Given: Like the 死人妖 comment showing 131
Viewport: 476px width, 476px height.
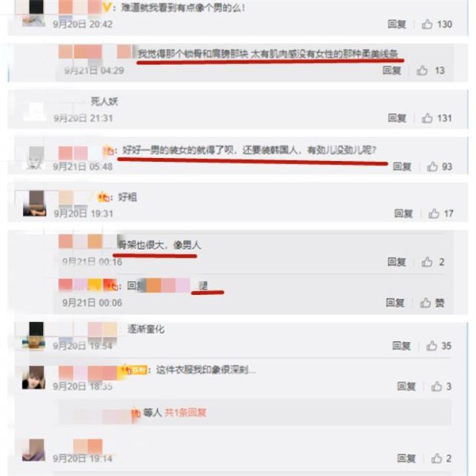Looking at the screenshot, I should 427,117.
